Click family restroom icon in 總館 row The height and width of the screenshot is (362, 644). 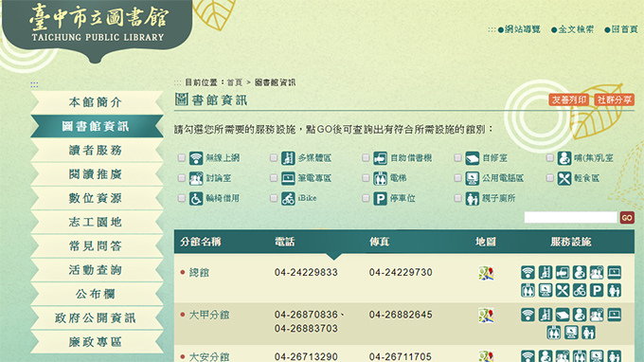coord(614,291)
